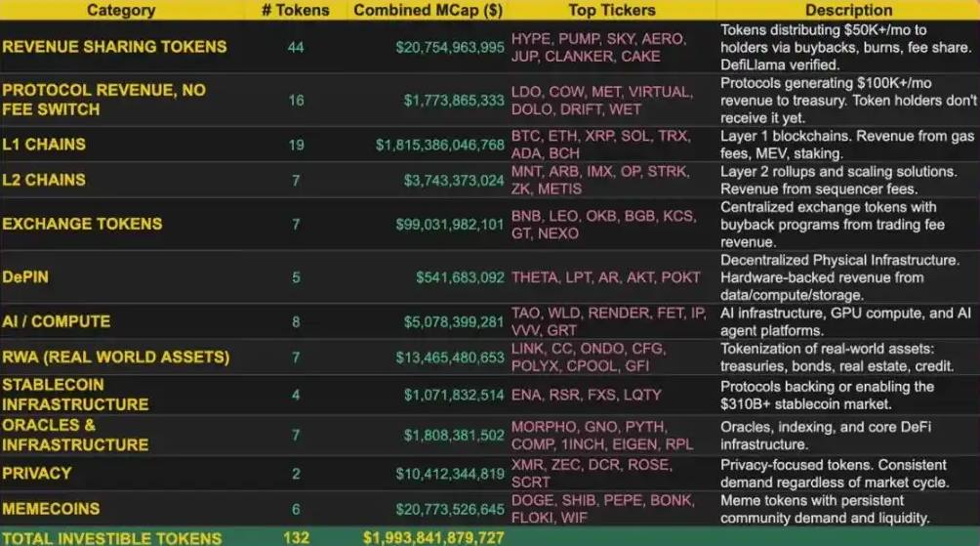
Task: Click description about Decentralized Physical Infrastructure
Action: click(839, 277)
